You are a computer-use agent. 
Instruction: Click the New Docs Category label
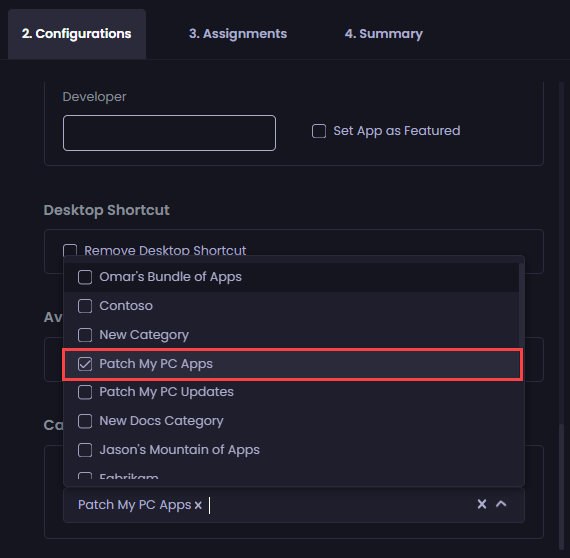click(161, 421)
